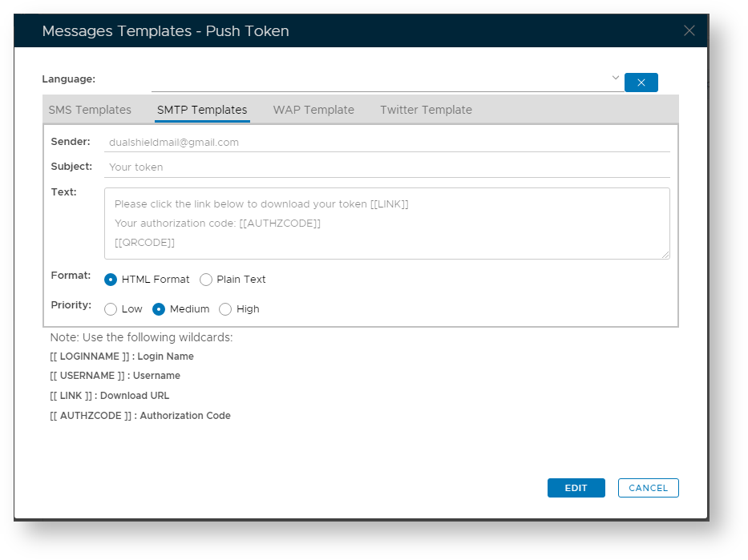Click the blue clear language X button
Screen dimensions: 748x560
click(x=641, y=83)
